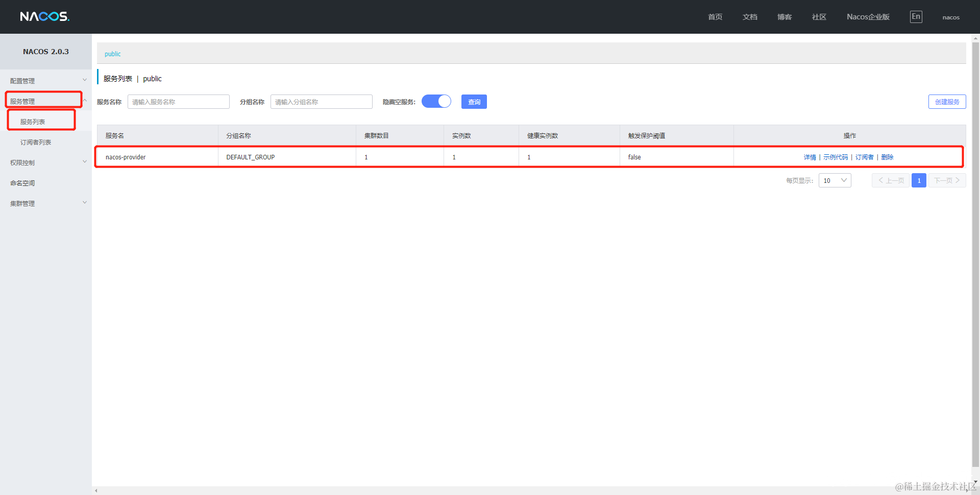Open 首页 in the top navigation
Viewport: 980px width, 495px height.
click(715, 17)
